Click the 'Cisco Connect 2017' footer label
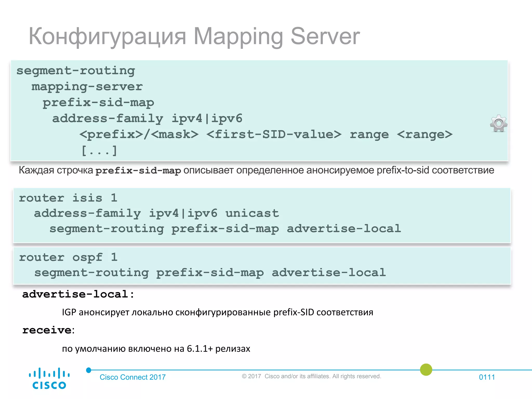Viewport: 532px width, 399px height. coord(133,377)
